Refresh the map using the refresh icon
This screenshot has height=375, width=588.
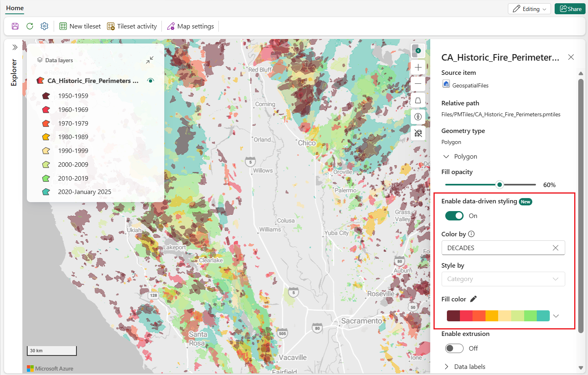coord(30,26)
